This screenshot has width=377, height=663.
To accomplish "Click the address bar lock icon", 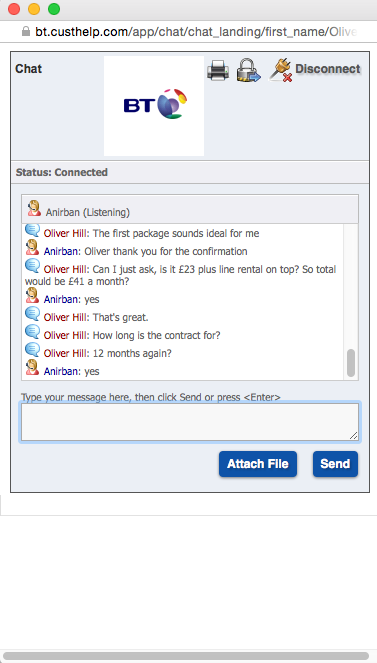I will click(26, 31).
